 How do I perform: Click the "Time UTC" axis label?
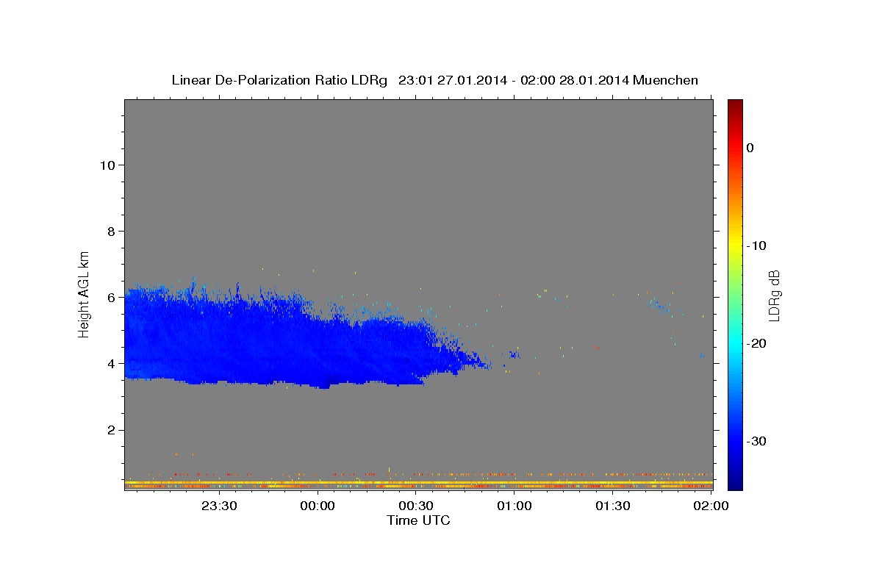tap(418, 520)
